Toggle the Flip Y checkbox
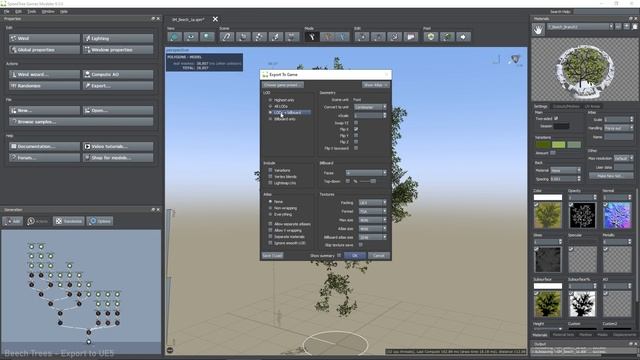This screenshot has height=360, width=640. [x=356, y=136]
